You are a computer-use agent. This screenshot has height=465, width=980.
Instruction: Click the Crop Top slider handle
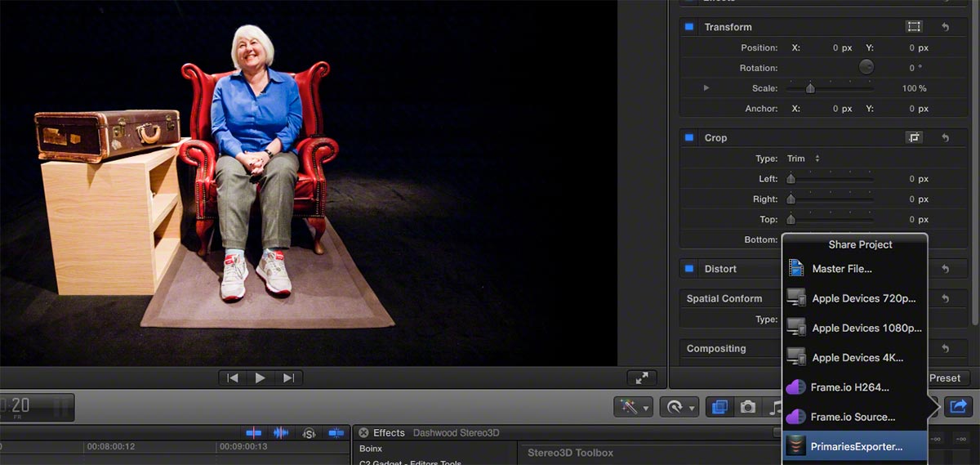click(791, 220)
